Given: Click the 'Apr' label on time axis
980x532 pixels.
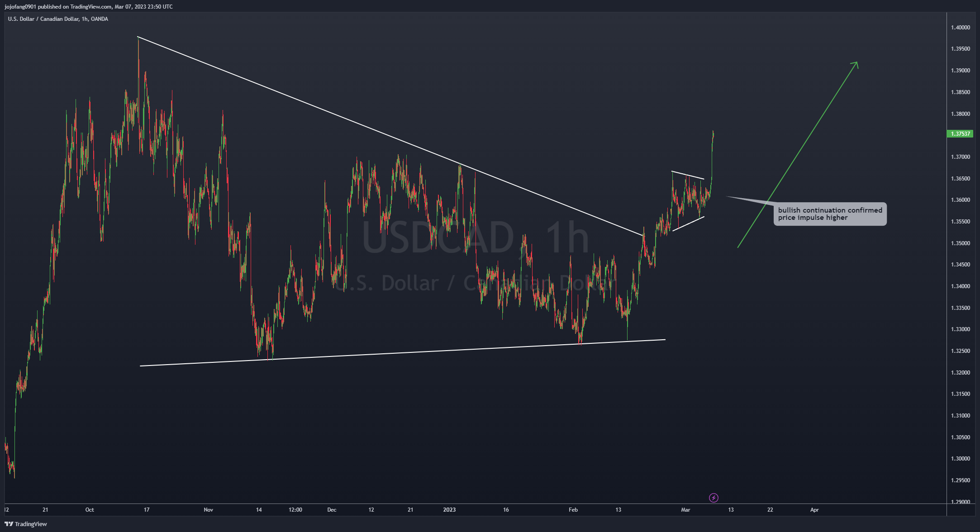Looking at the screenshot, I should [x=814, y=510].
